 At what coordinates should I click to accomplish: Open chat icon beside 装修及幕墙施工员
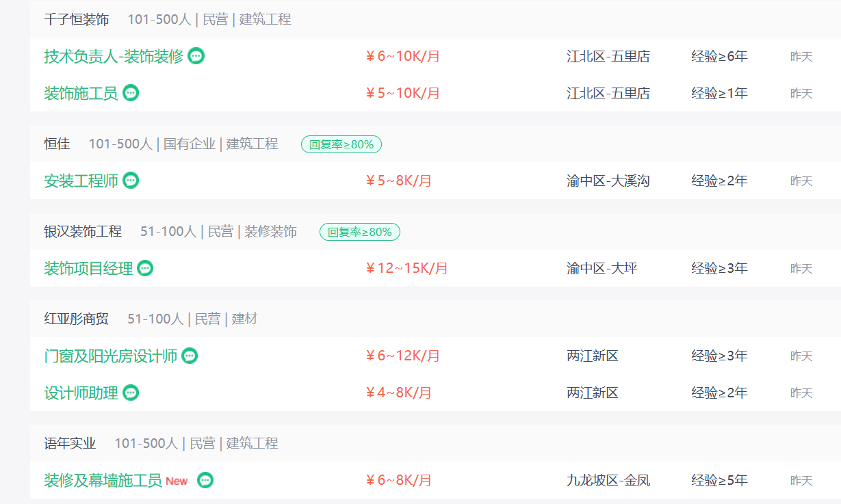click(x=205, y=480)
